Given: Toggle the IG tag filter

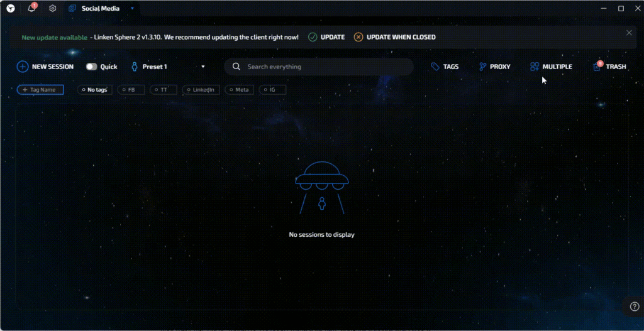Looking at the screenshot, I should click(272, 89).
